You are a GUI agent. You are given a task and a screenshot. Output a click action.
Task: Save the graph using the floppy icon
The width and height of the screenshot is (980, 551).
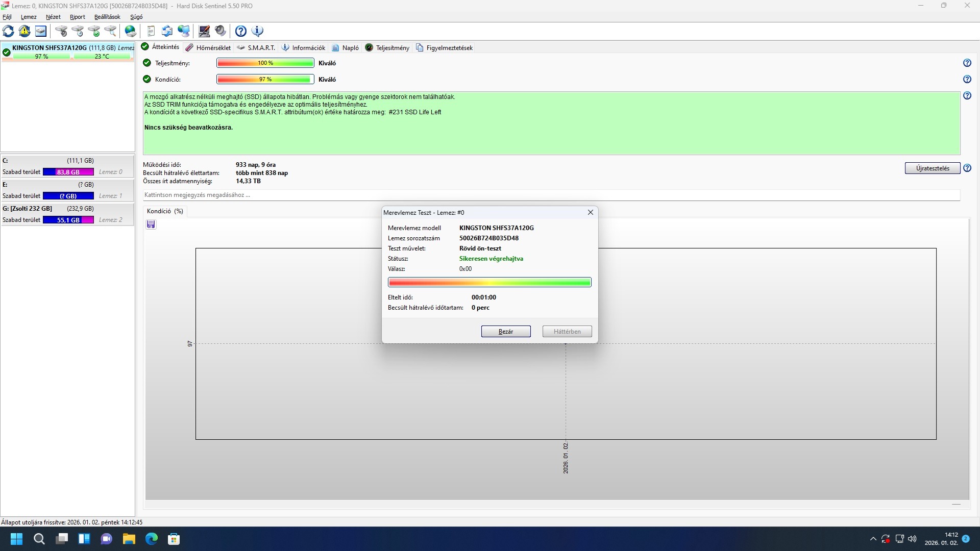[151, 224]
